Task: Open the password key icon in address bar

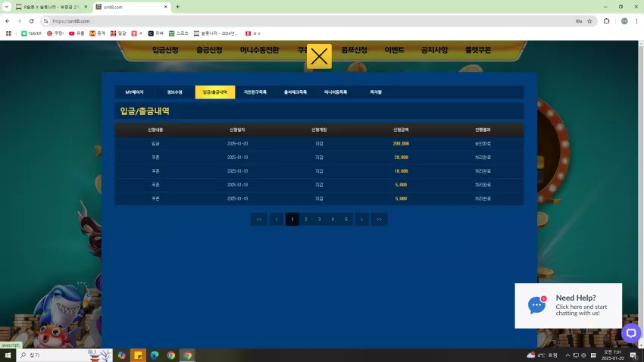Action: pyautogui.click(x=579, y=21)
